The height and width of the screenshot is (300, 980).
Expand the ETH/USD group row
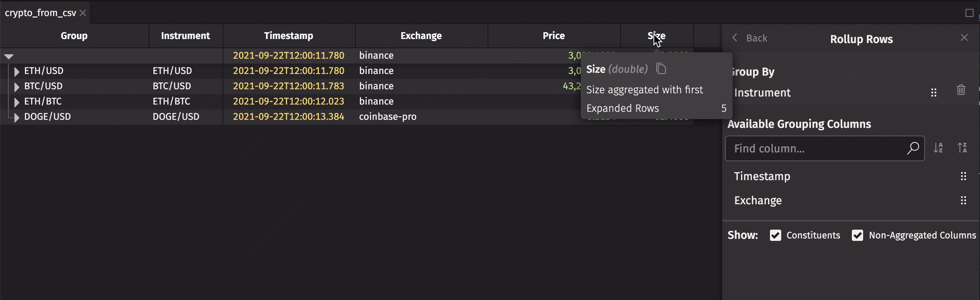[x=16, y=71]
